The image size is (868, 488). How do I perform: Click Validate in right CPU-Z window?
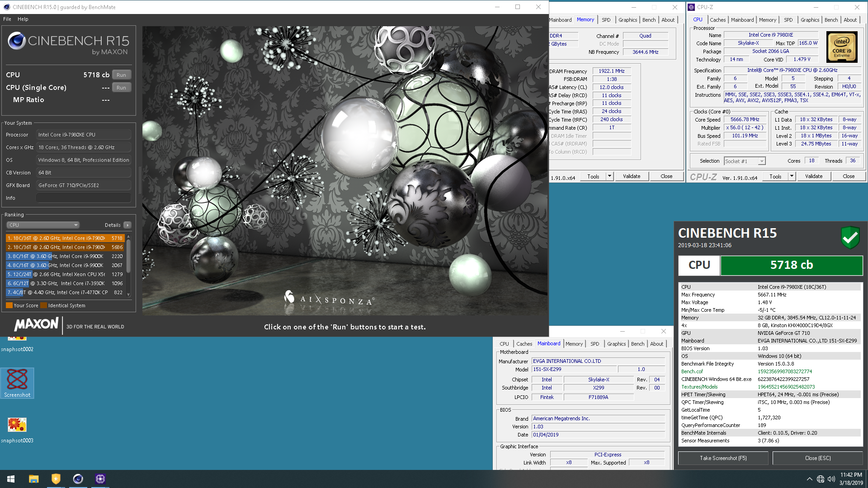click(x=814, y=177)
